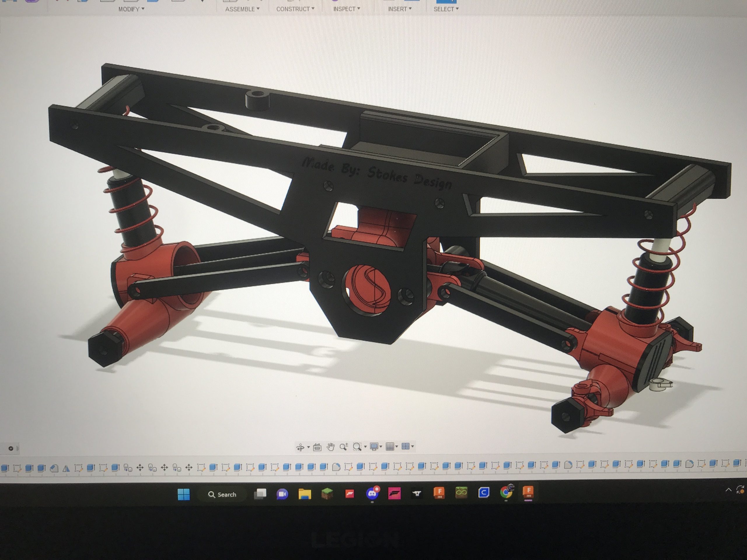This screenshot has height=560, width=747.
Task: Click the Viewports layout icon
Action: [406, 446]
